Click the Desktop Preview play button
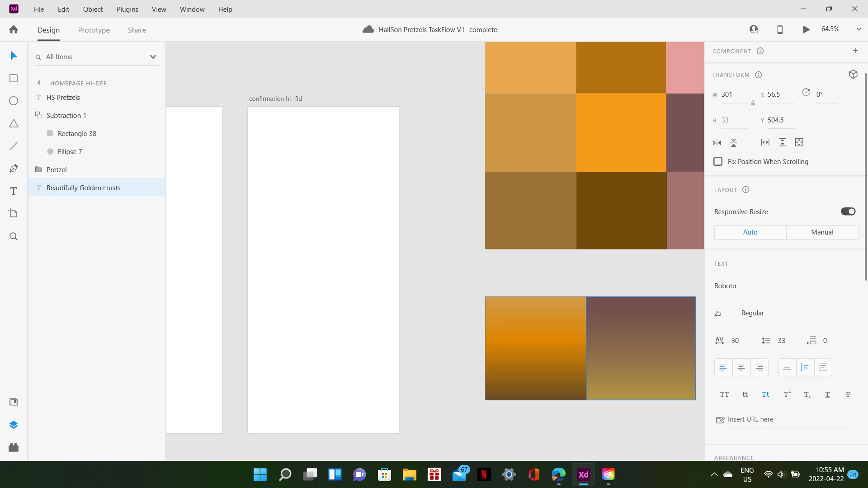This screenshot has height=488, width=868. click(x=806, y=29)
